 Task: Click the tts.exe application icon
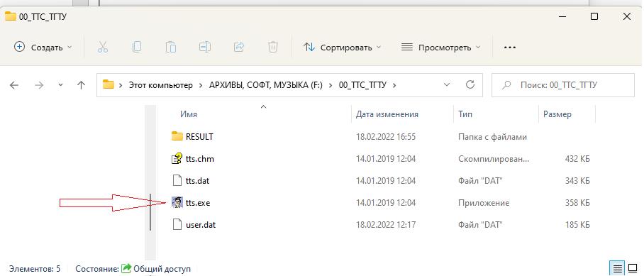coord(177,202)
